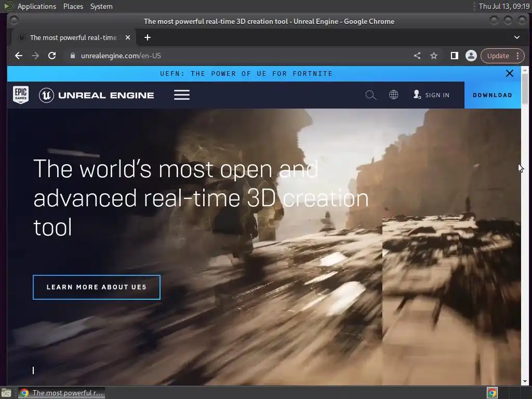View site security lock info
The width and height of the screenshot is (532, 399).
72,56
